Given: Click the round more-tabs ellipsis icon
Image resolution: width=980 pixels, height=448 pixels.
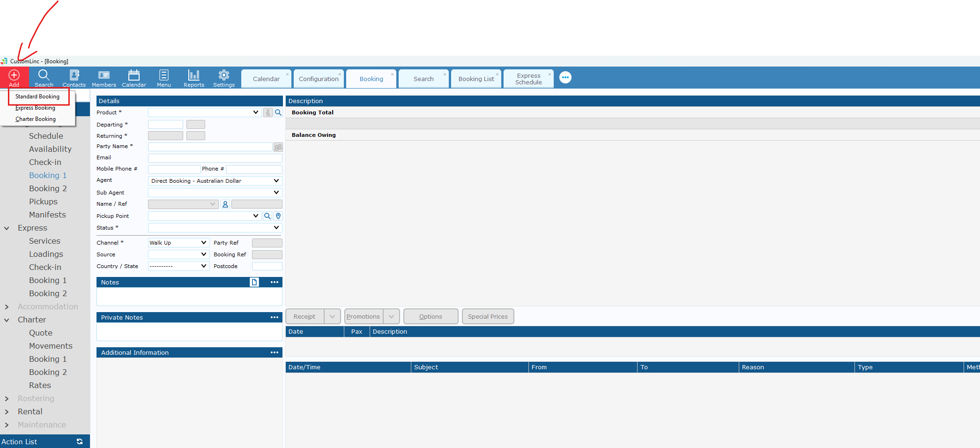Looking at the screenshot, I should [x=565, y=77].
